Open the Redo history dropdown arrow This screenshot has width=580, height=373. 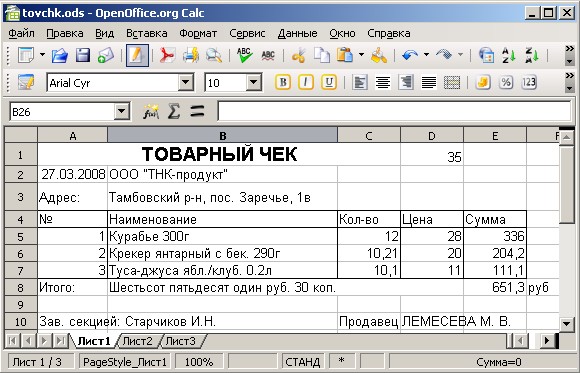pyautogui.click(x=461, y=55)
